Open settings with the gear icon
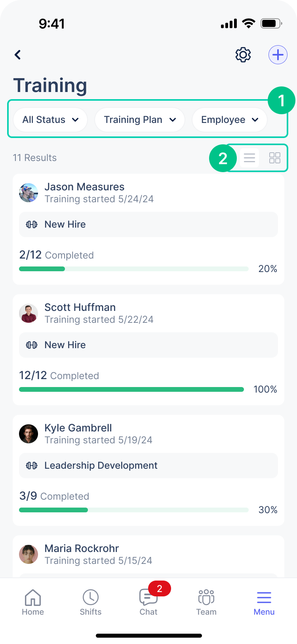The width and height of the screenshot is (297, 644). (x=243, y=55)
